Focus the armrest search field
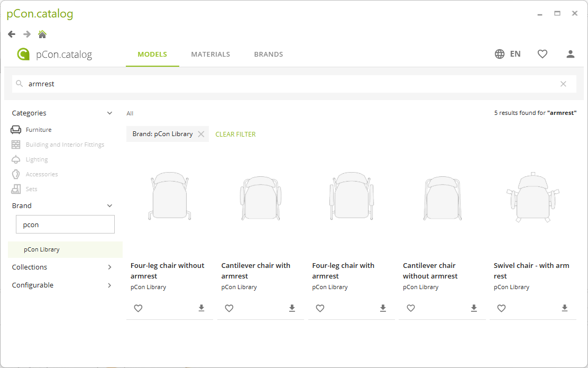588x368 pixels. (294, 84)
